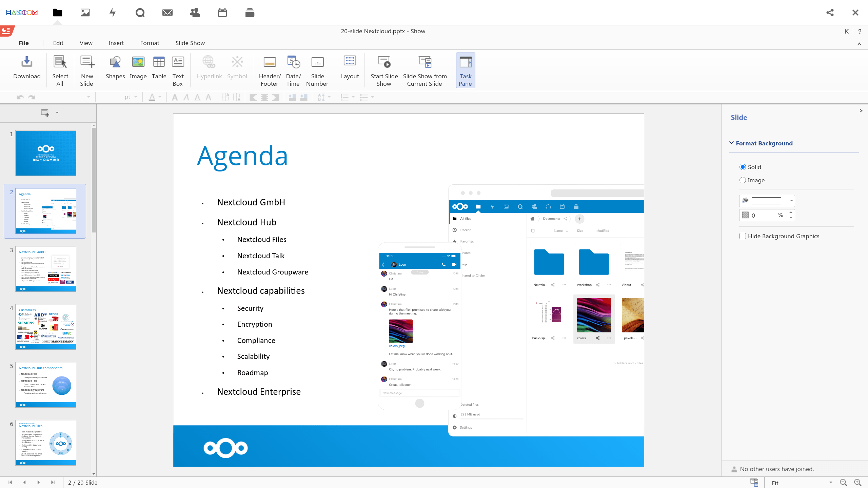Insert a Text Box
Viewport: 868px width, 488px height.
tap(178, 70)
